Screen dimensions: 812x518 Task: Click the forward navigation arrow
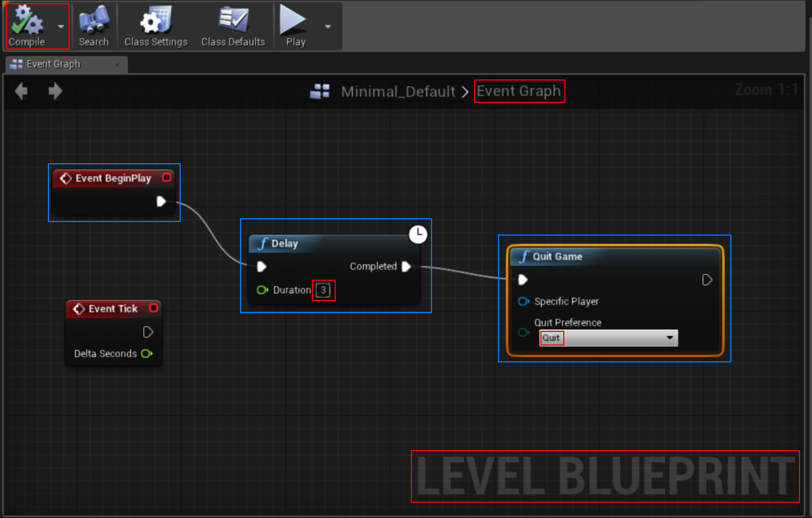[55, 91]
